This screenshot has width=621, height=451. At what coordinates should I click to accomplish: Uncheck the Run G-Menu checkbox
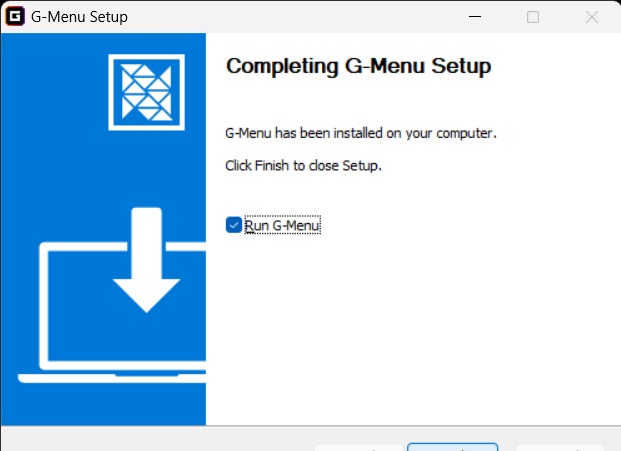[234, 225]
